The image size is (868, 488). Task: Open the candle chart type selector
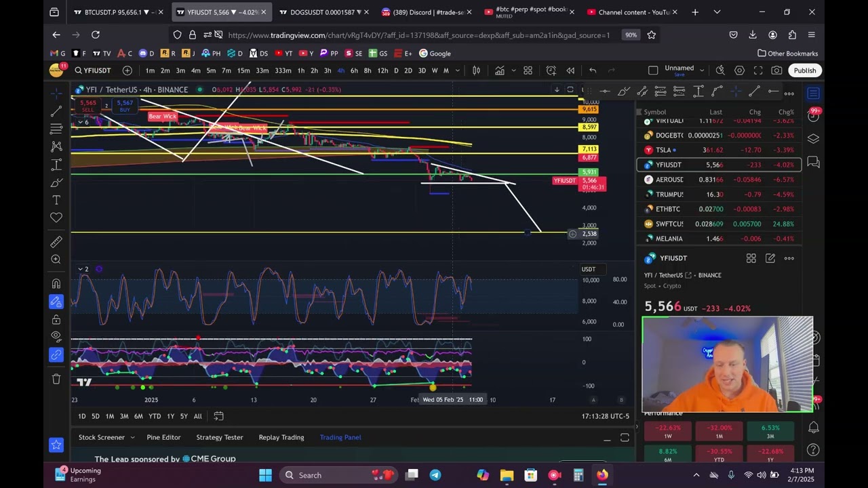tap(477, 70)
